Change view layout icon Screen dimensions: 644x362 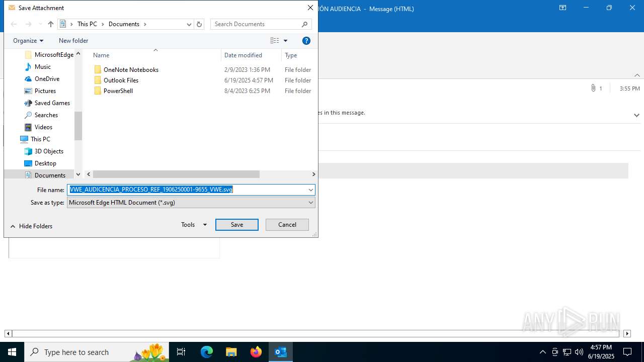(275, 41)
